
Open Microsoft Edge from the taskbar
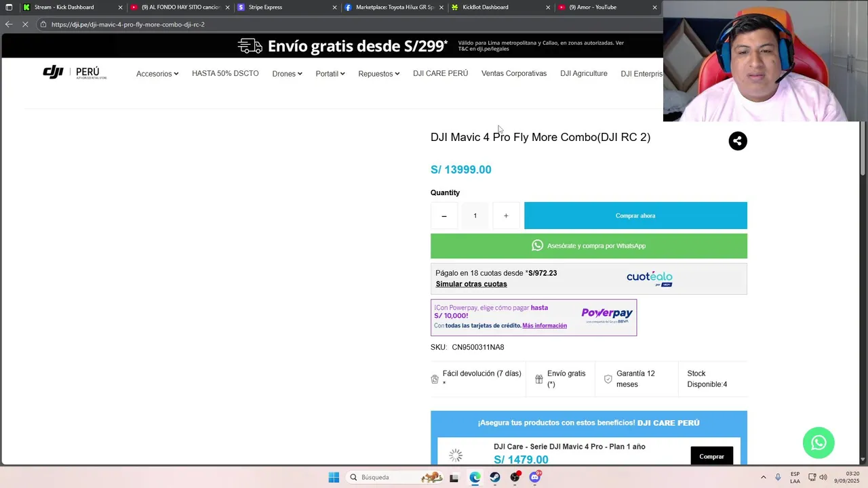475,477
